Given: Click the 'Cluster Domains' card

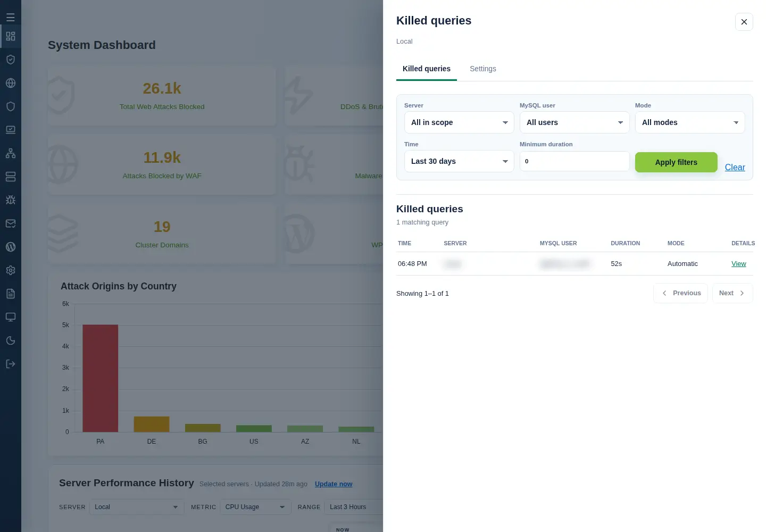Looking at the screenshot, I should [162, 234].
